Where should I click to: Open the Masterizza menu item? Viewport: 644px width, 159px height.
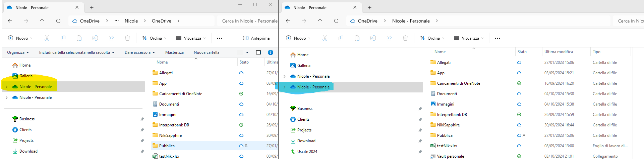point(174,52)
